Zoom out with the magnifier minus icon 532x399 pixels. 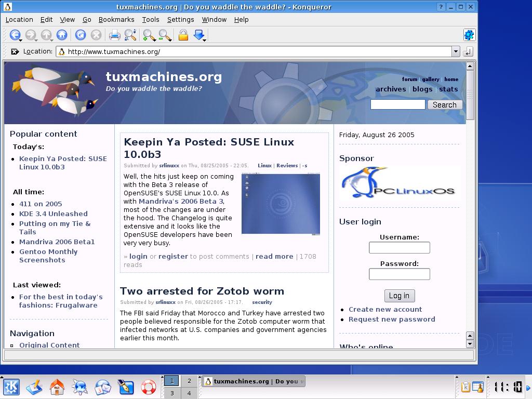coord(165,35)
